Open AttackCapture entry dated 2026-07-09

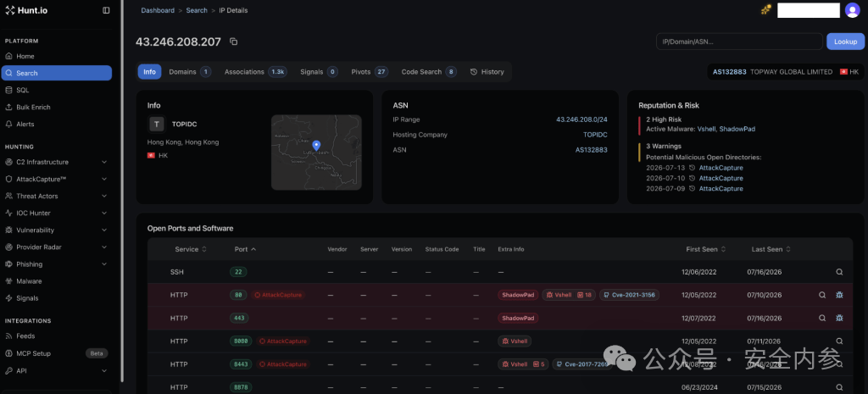tap(721, 189)
